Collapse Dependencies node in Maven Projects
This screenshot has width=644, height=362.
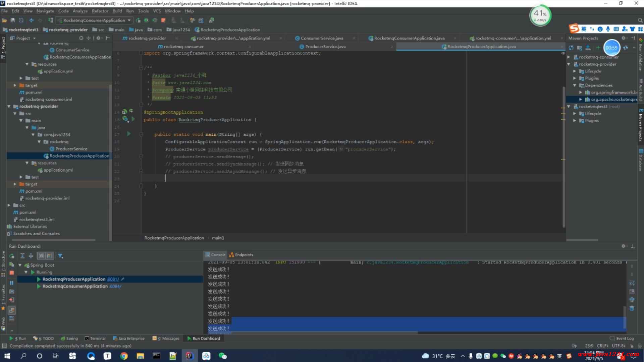tap(575, 85)
